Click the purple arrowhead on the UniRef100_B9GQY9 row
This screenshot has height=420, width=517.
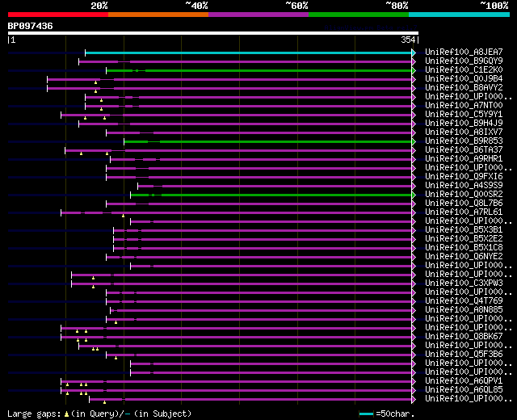(414, 61)
